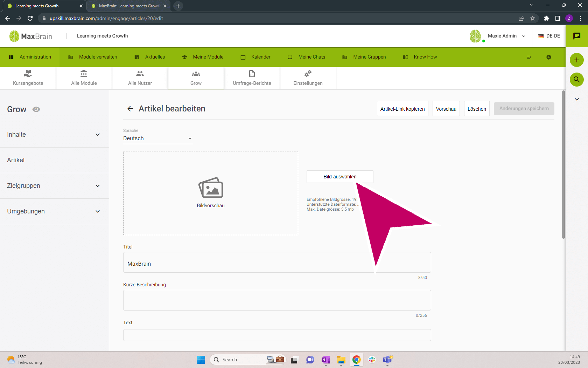Click the Löschen button
Viewport: 588px width, 368px height.
click(477, 109)
